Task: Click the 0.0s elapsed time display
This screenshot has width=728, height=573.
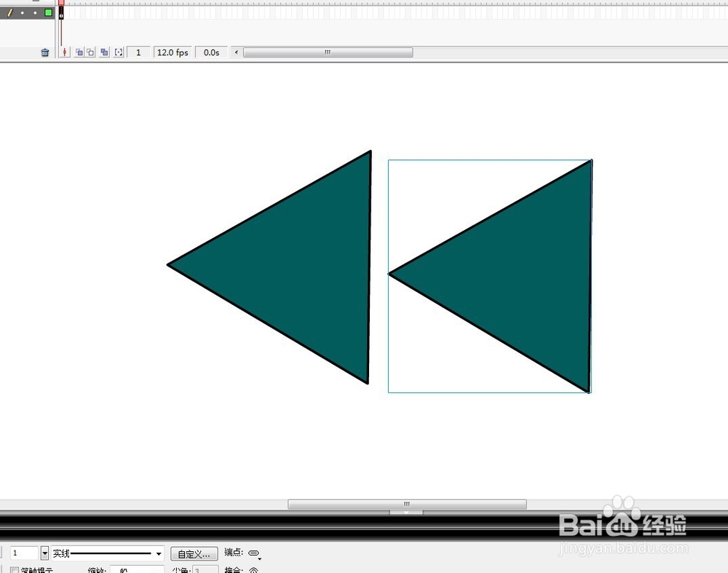Action: [211, 52]
